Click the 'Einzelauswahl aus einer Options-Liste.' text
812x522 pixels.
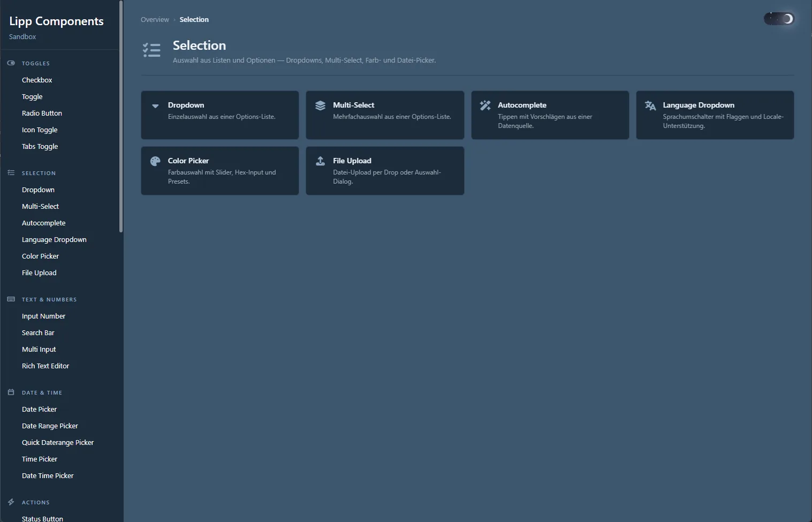[x=222, y=117]
